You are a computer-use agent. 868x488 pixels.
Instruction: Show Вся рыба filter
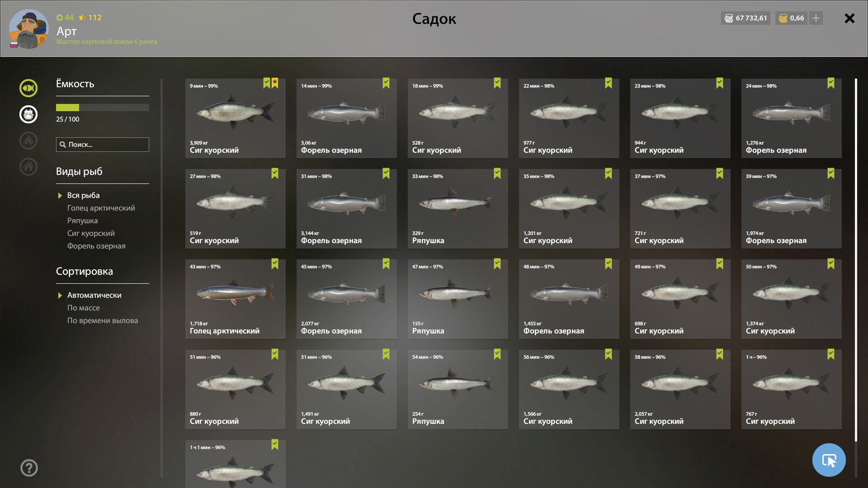click(x=84, y=195)
